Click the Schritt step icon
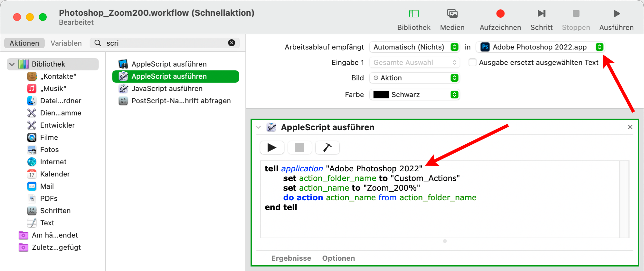The image size is (644, 271). coord(541,14)
